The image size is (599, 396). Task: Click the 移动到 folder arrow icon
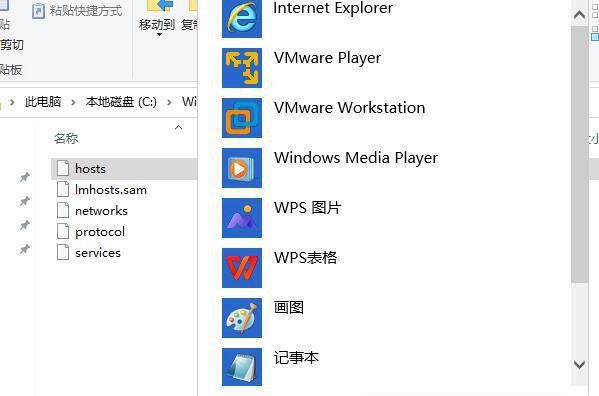point(160,6)
